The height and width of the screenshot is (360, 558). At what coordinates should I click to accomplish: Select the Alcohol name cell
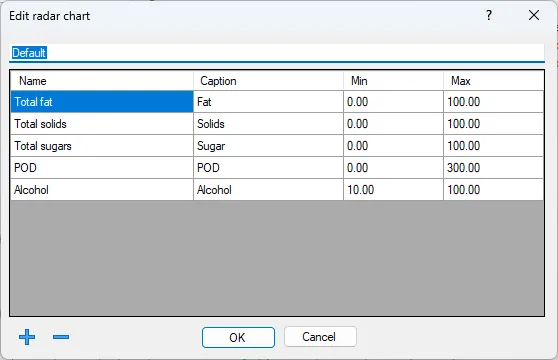(x=102, y=190)
